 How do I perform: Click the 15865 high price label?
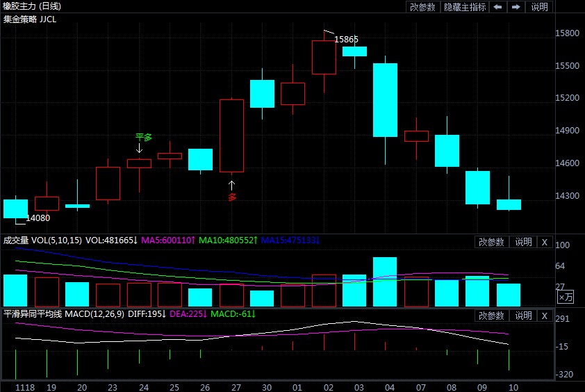[x=346, y=40]
